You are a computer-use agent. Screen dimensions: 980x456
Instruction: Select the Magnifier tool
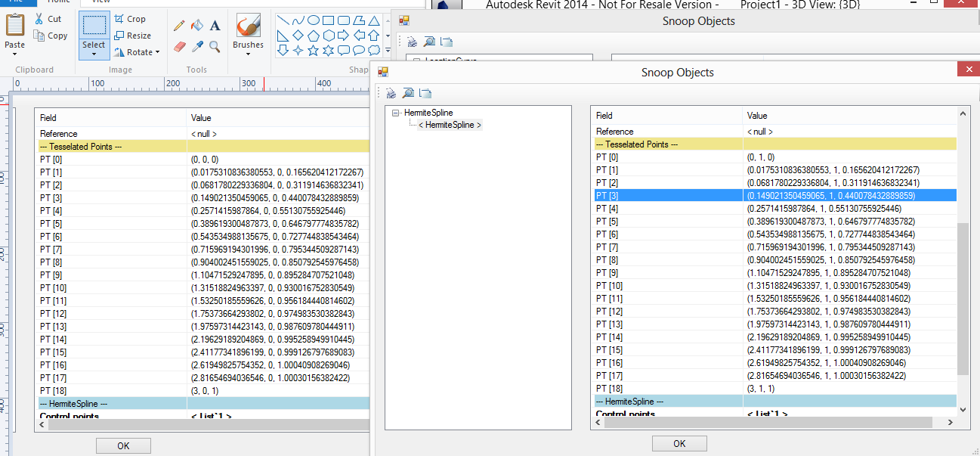tap(215, 47)
